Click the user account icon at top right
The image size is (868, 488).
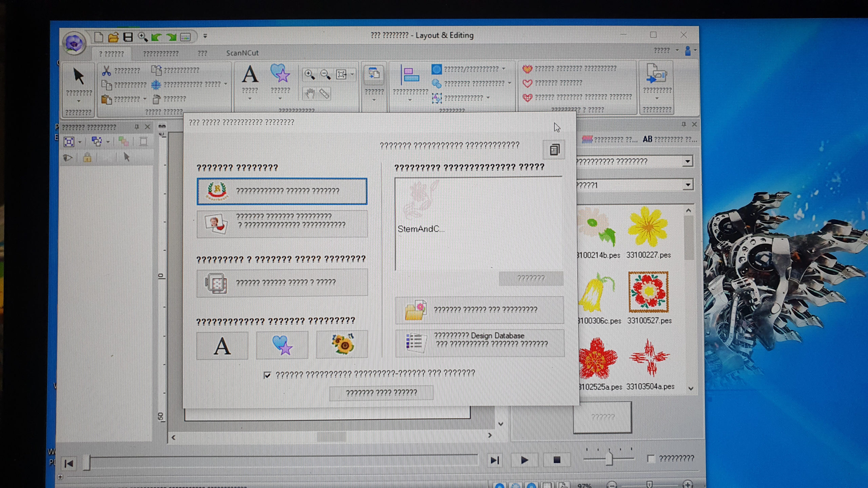688,51
